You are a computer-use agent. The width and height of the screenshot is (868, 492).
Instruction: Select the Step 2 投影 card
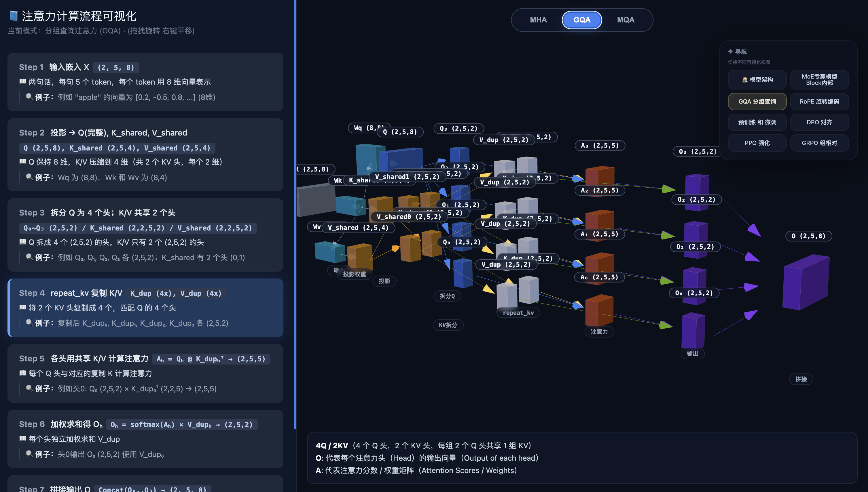(145, 155)
